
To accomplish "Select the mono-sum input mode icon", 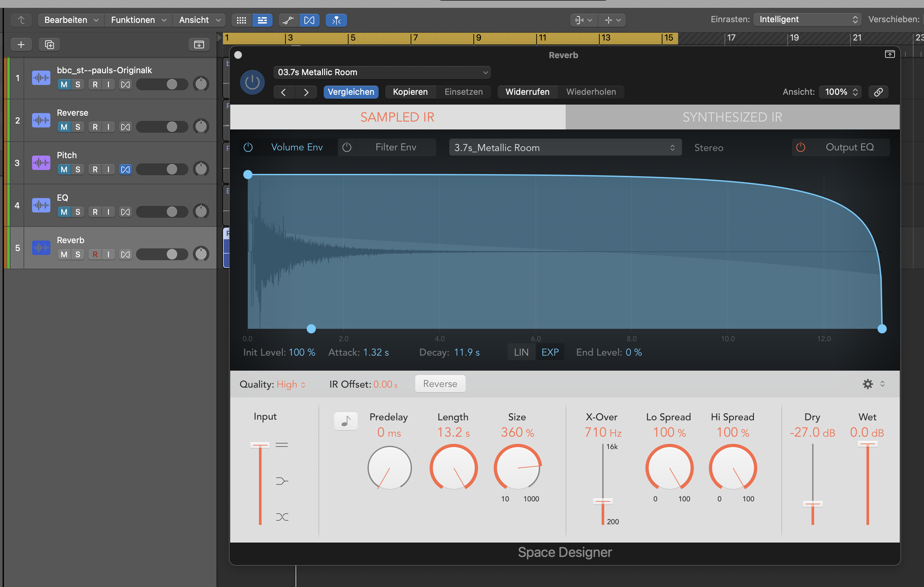I will click(282, 481).
